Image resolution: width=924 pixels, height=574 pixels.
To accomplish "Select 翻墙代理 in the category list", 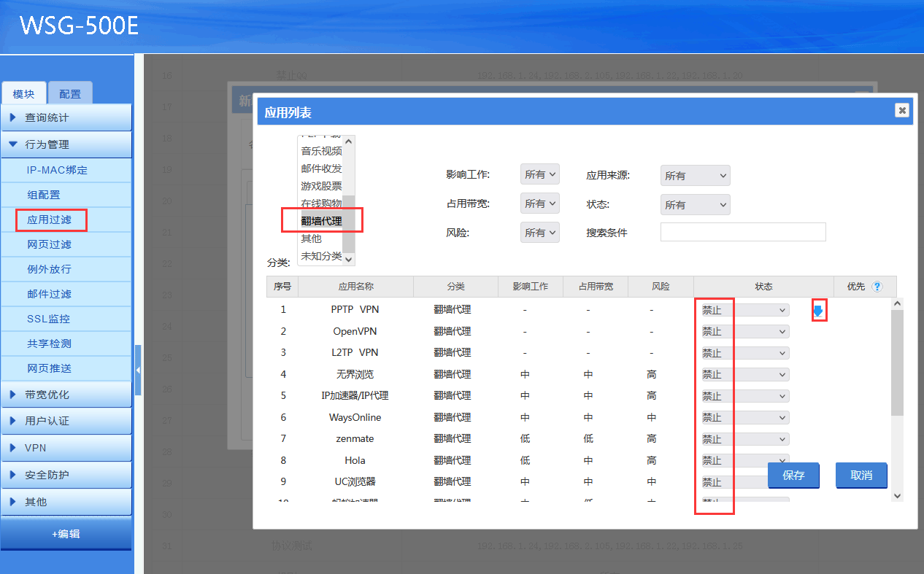I will pyautogui.click(x=321, y=221).
